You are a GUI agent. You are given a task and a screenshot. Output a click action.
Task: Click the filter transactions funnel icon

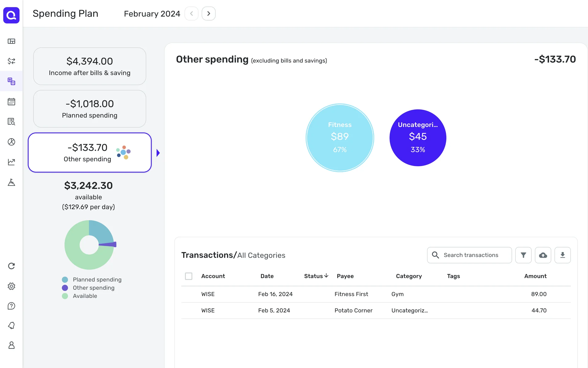[523, 255]
